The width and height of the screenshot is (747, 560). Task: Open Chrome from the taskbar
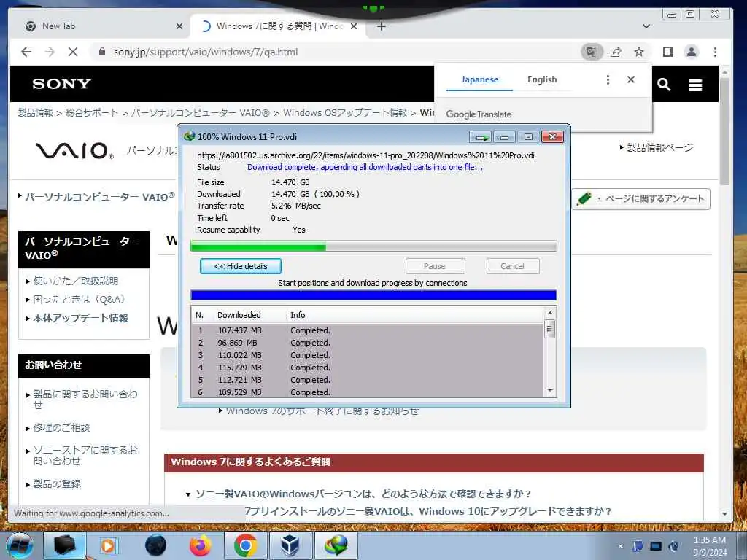pyautogui.click(x=245, y=545)
